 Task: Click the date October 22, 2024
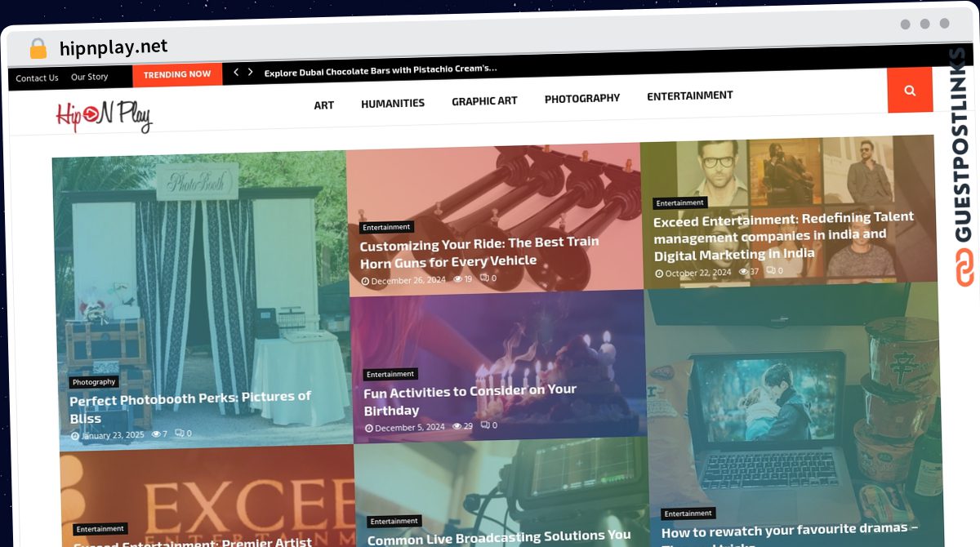698,273
